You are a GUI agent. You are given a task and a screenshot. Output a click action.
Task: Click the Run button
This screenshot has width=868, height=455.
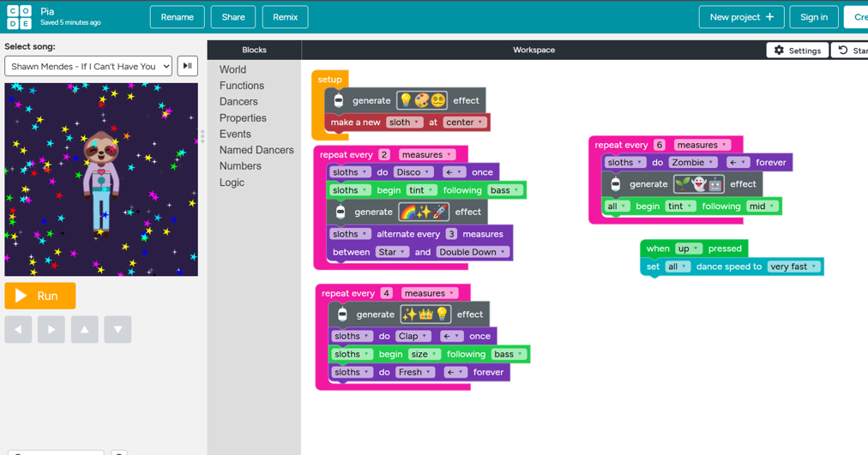pos(40,296)
